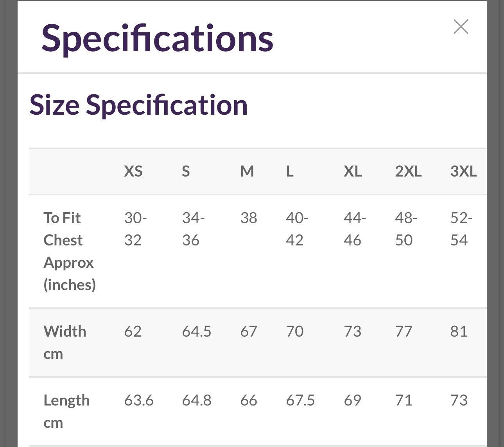Close the Specifications dialog
504x447 pixels.
[461, 27]
